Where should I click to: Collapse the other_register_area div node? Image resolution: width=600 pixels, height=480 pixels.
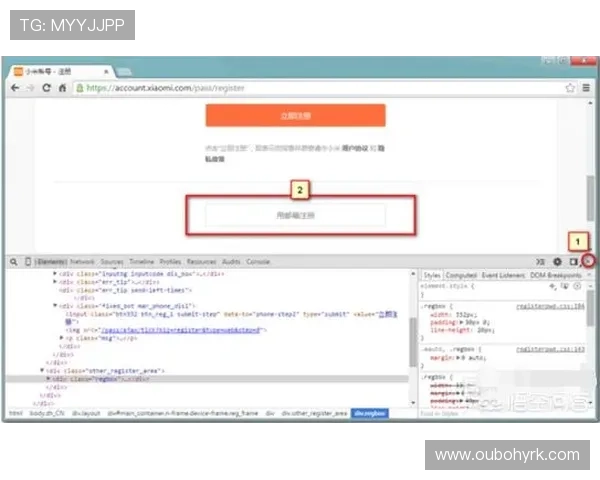40,370
